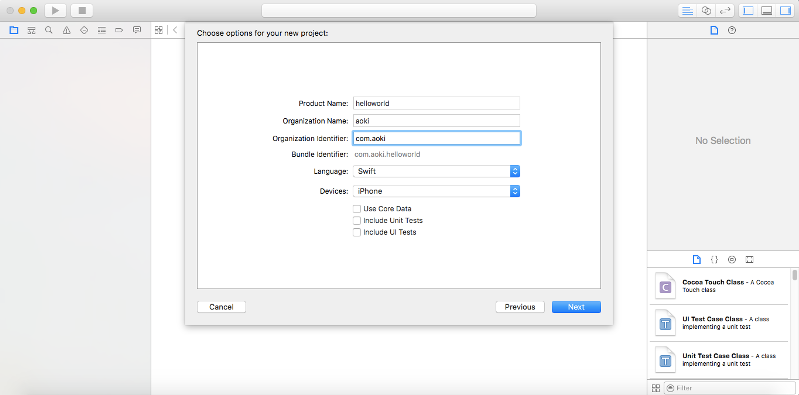Open the Project navigator folder icon
The width and height of the screenshot is (799, 395).
pos(14,30)
